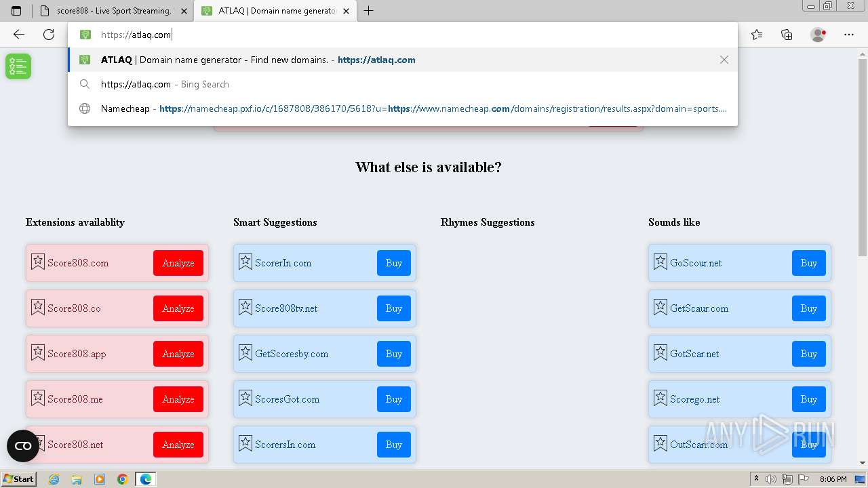Click the bookmark star icon next to GetScaur.com
The image size is (868, 488).
(x=660, y=307)
